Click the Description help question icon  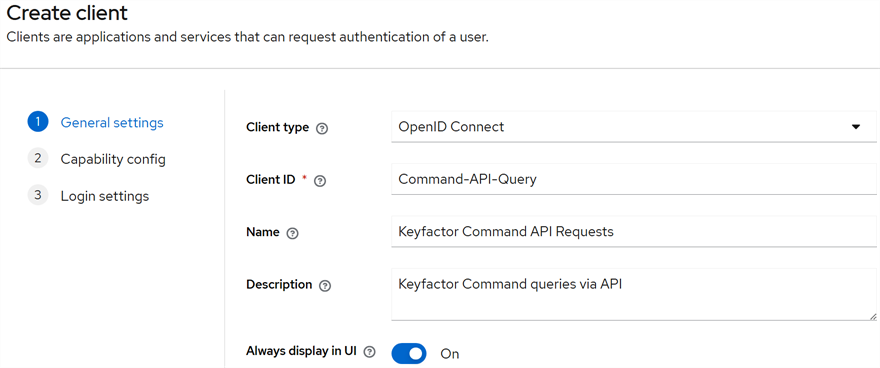(324, 286)
